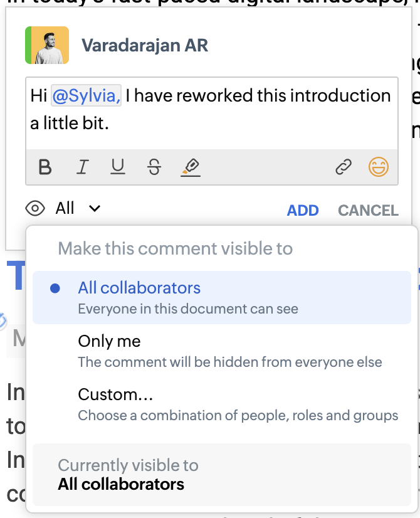Toggle italic formatting in comment

click(81, 167)
